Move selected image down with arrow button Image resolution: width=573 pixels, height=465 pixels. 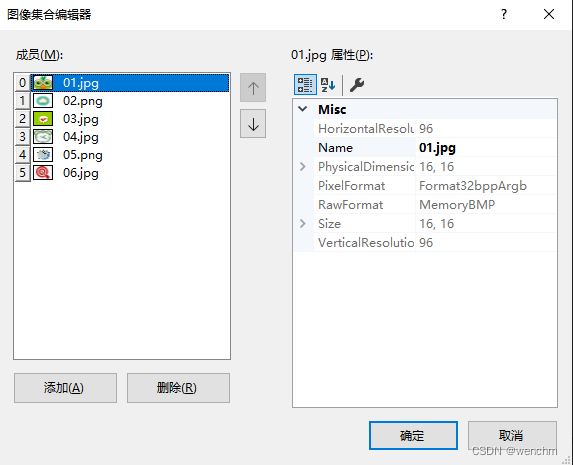[x=253, y=124]
